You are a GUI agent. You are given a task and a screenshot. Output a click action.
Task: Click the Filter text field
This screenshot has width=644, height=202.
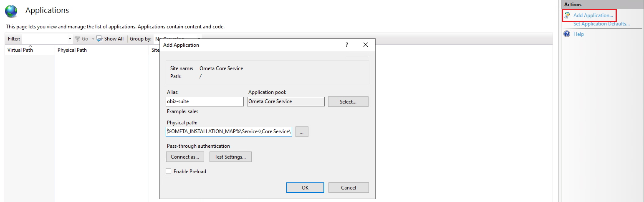point(45,39)
